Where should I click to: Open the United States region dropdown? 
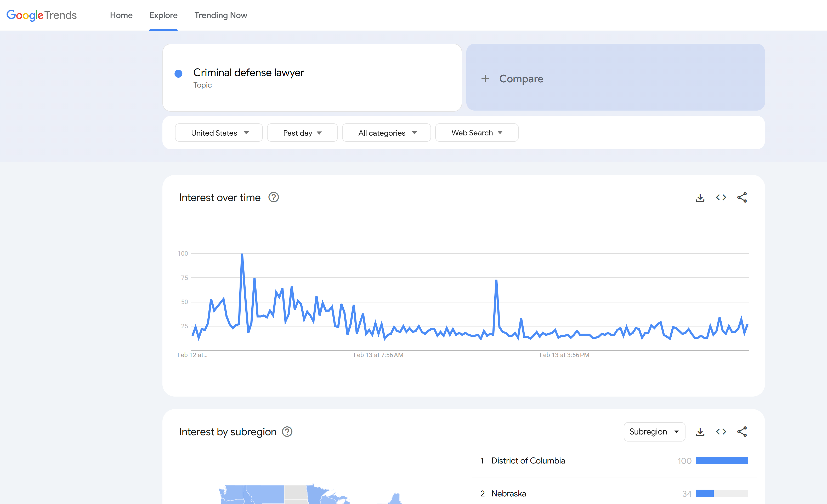(x=219, y=133)
